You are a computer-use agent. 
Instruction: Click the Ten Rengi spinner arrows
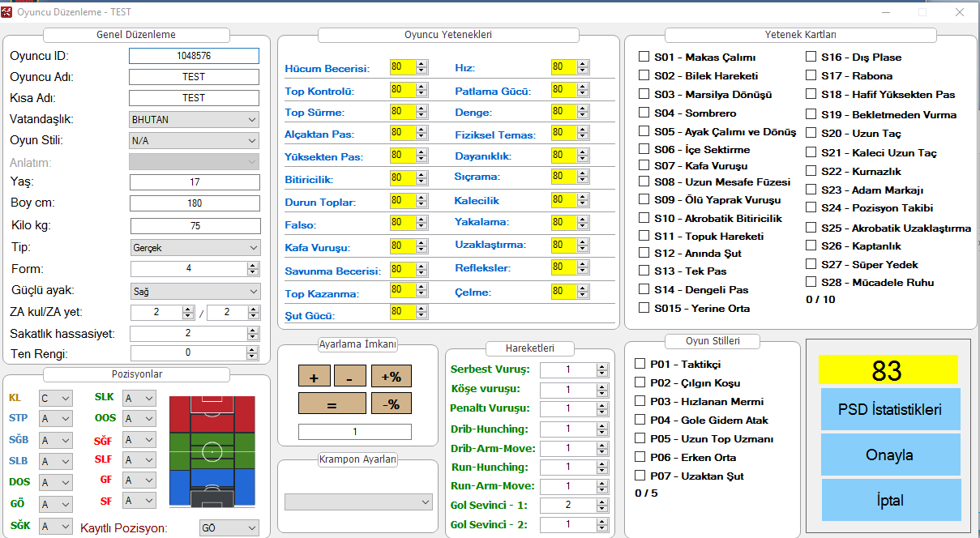(254, 352)
